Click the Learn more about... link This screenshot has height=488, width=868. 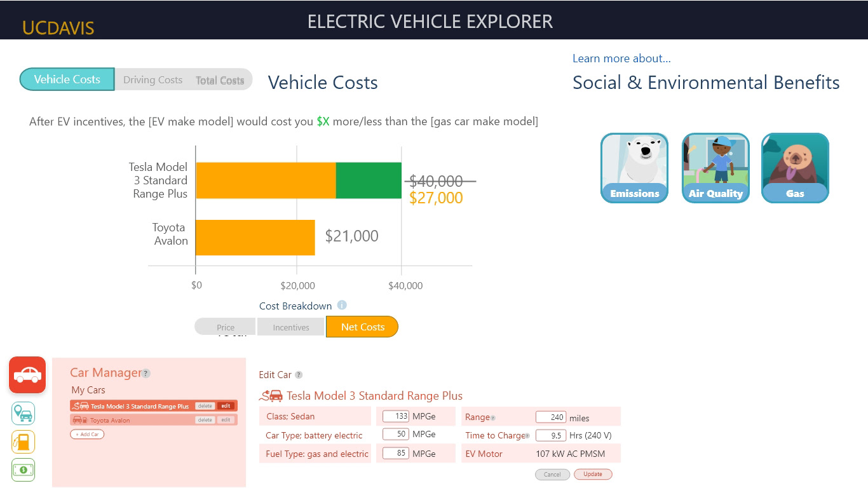point(621,58)
